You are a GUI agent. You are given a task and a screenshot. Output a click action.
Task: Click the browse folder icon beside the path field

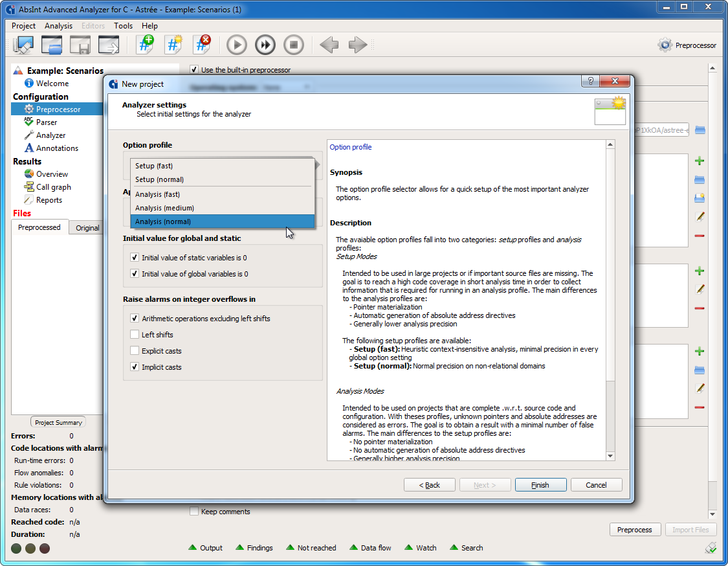pyautogui.click(x=700, y=130)
